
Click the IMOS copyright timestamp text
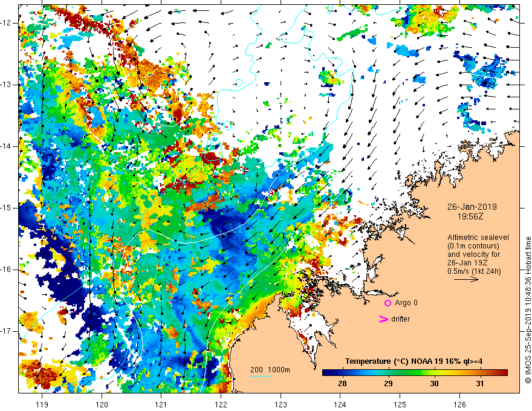coord(528,310)
